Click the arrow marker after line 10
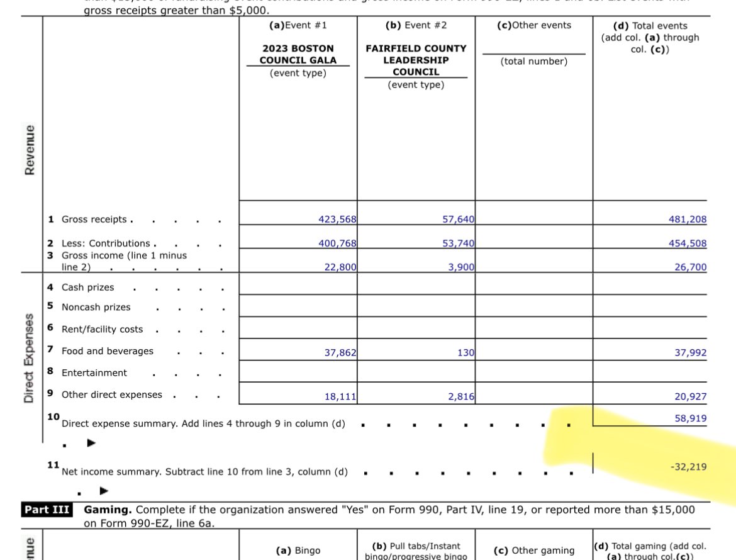Viewport: 736px width, 560px height. click(x=92, y=443)
